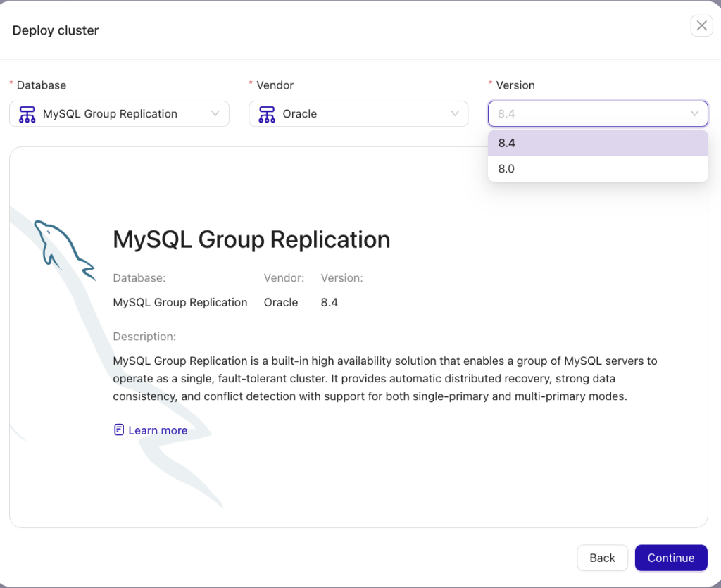Collapse the Version dropdown using its chevron
721x588 pixels.
(694, 114)
